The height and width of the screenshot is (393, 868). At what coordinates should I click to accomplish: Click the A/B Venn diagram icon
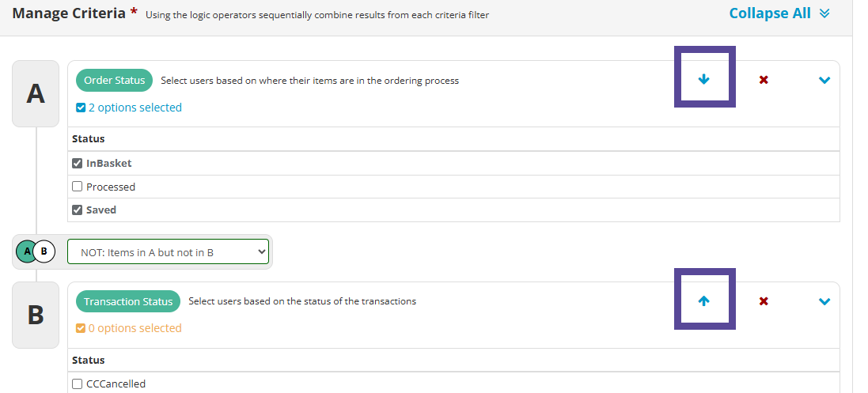(x=36, y=251)
